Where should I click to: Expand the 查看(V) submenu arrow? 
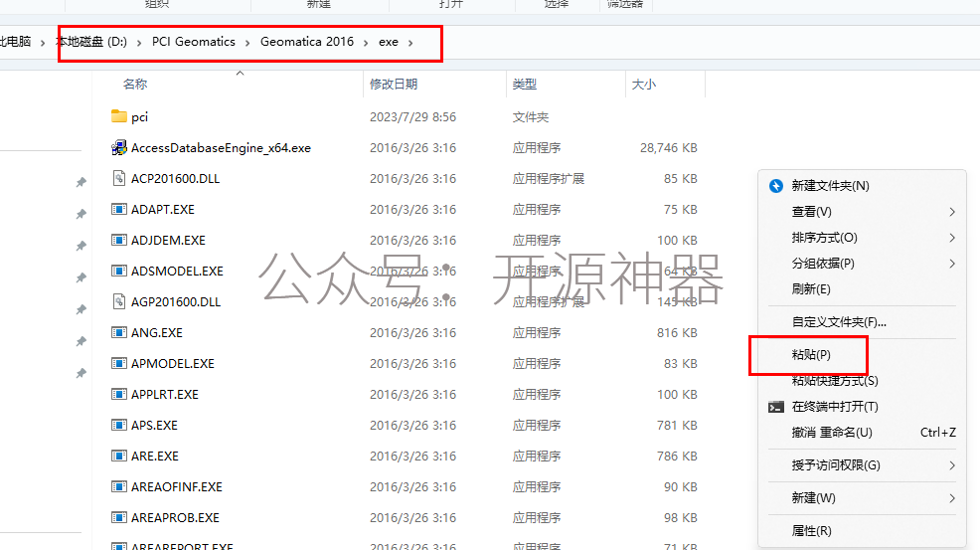[952, 212]
